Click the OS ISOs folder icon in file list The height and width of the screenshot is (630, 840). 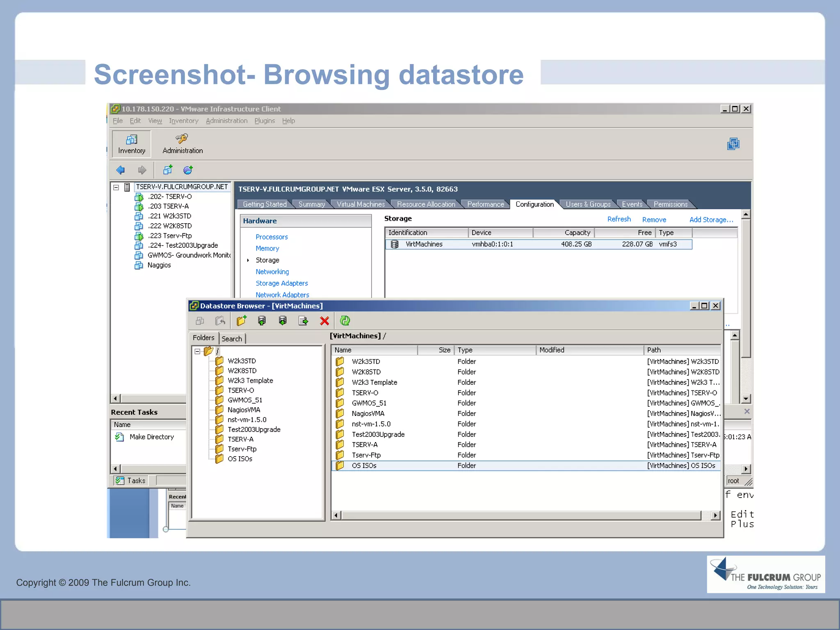(x=340, y=466)
